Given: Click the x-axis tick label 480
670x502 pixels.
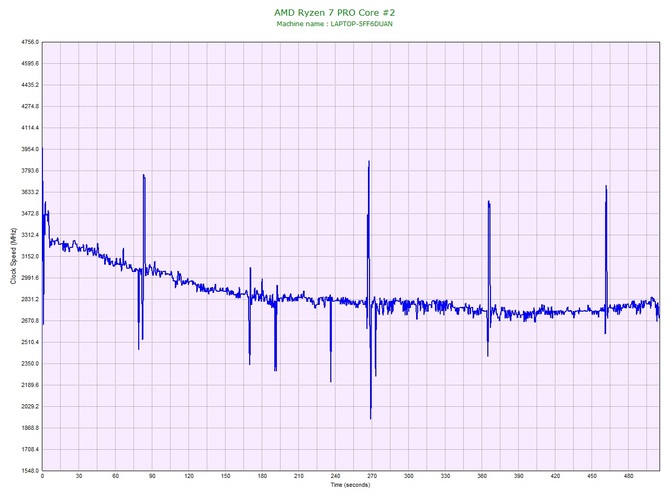Looking at the screenshot, I should [x=629, y=476].
